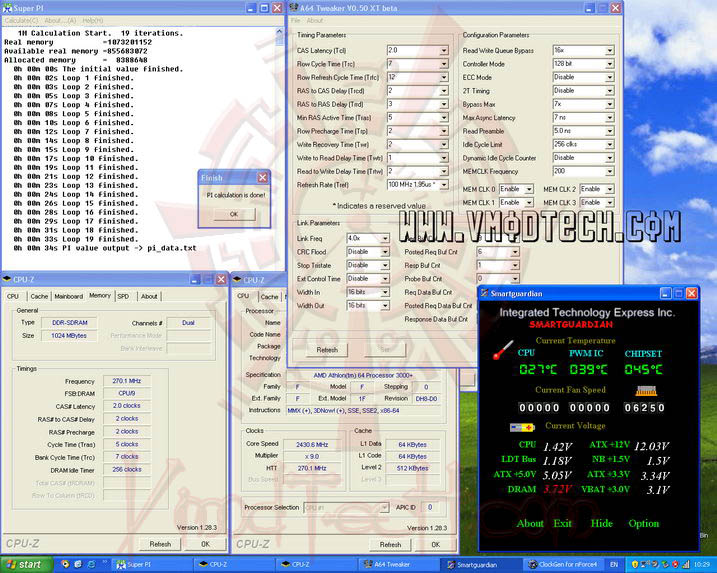Image resolution: width=717 pixels, height=573 pixels.
Task: Click the first quick launch media icon
Action: coord(65,564)
